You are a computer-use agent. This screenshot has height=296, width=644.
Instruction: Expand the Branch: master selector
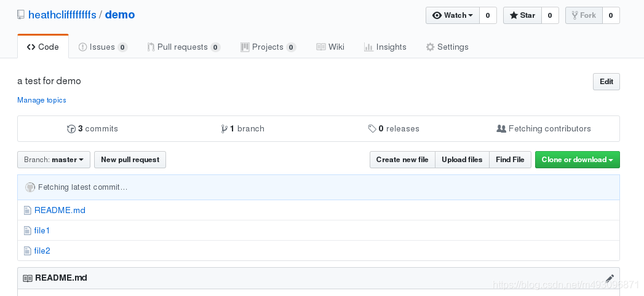[54, 160]
